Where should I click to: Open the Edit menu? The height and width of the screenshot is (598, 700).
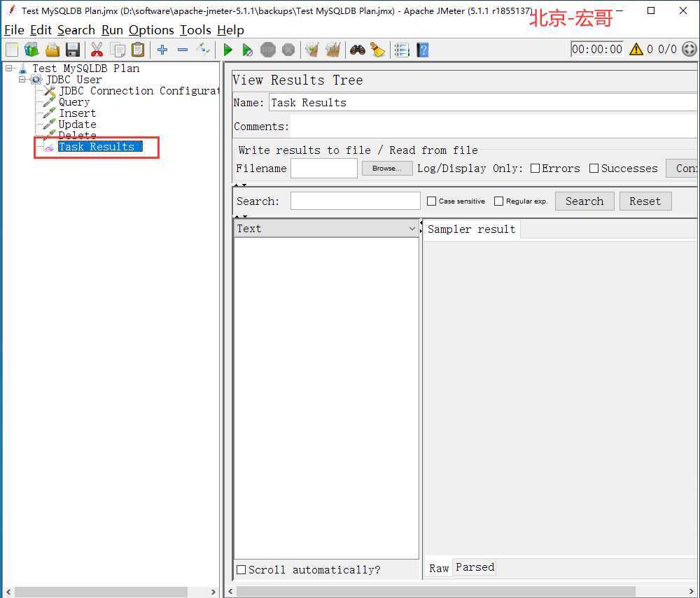(41, 30)
